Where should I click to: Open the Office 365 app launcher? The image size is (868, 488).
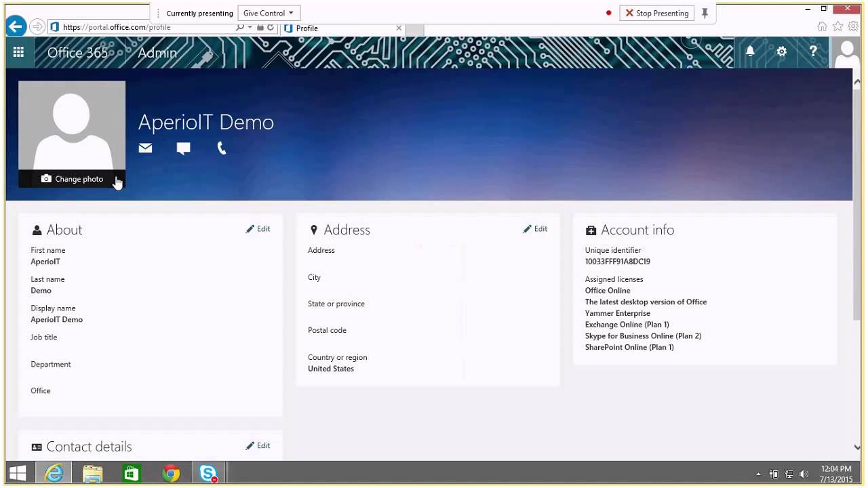point(18,52)
